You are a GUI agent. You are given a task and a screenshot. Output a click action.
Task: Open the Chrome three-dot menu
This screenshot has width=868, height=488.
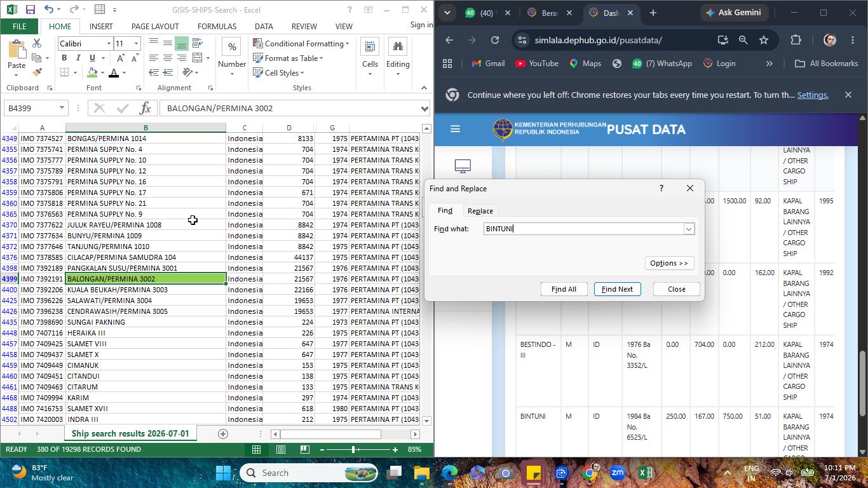[852, 40]
